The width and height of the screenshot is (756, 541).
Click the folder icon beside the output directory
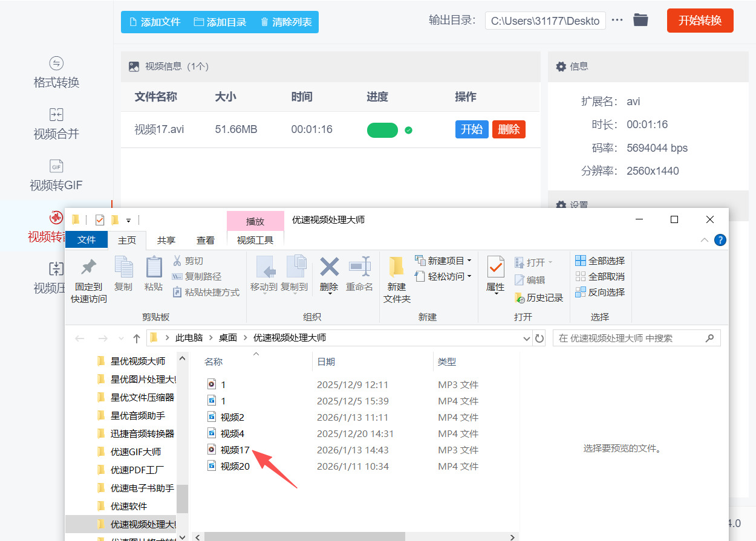[641, 20]
